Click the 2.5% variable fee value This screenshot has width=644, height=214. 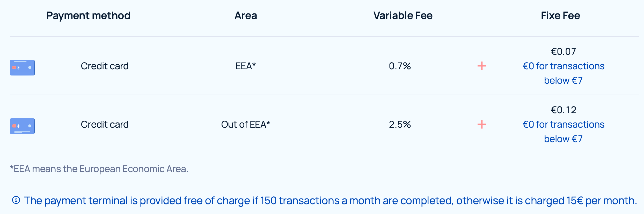click(x=400, y=124)
